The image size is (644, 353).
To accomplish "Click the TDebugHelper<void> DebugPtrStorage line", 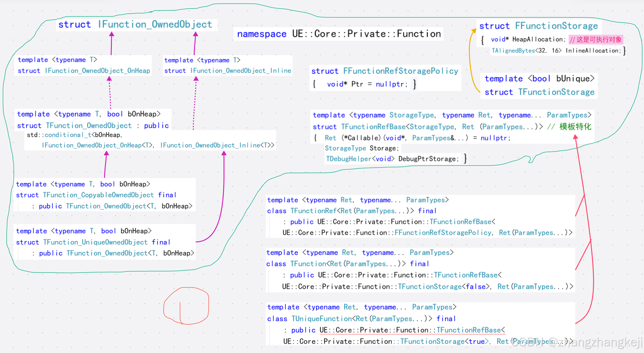I will (x=392, y=159).
